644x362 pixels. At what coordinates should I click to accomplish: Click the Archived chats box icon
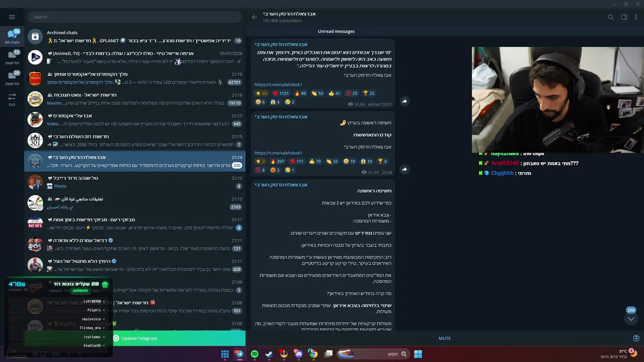(x=35, y=36)
